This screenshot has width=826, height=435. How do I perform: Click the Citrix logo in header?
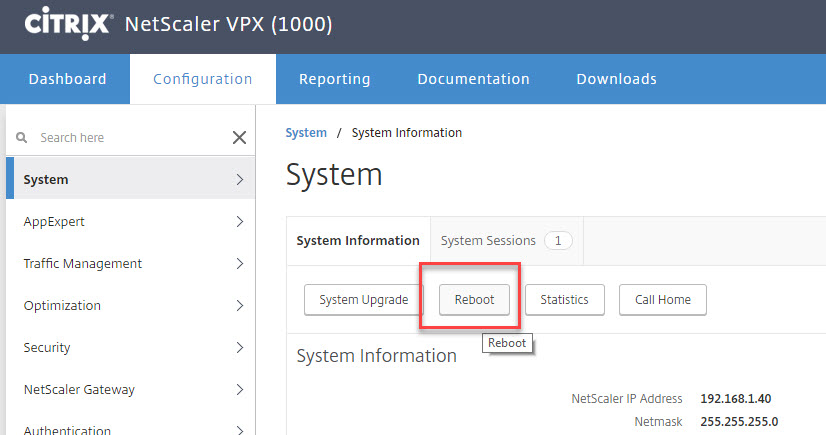click(68, 24)
